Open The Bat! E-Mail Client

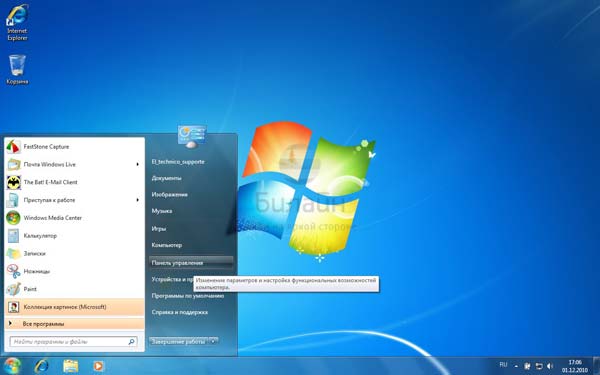pyautogui.click(x=75, y=182)
